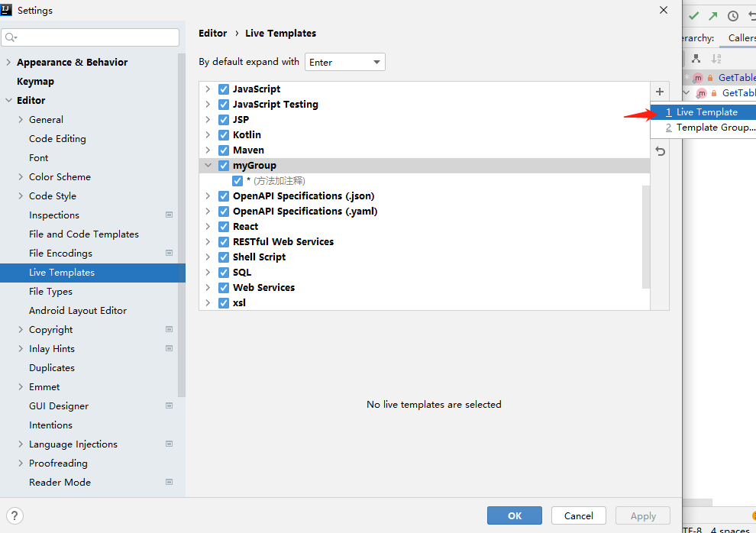756x533 pixels.
Task: Select Live Templates in the sidebar
Action: [x=92, y=273]
